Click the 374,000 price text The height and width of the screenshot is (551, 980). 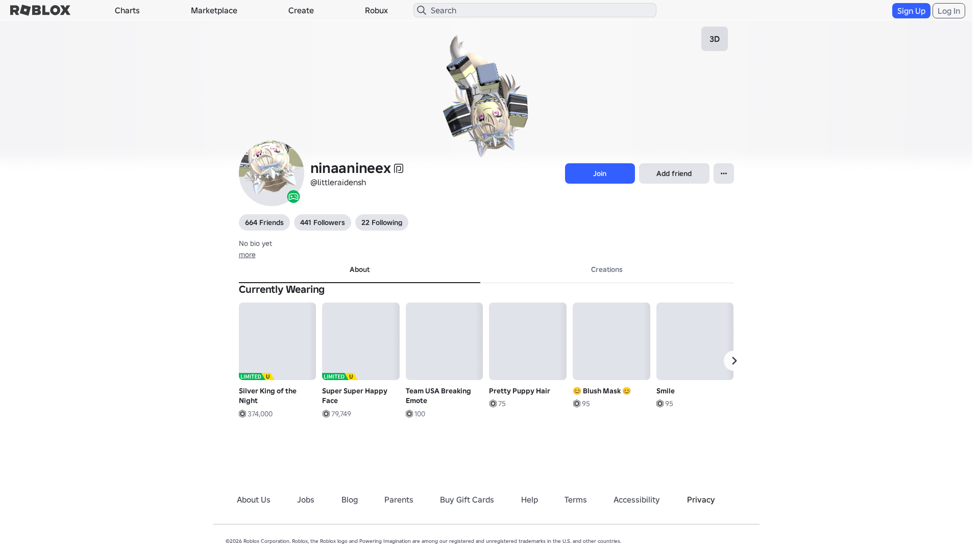pyautogui.click(x=260, y=414)
